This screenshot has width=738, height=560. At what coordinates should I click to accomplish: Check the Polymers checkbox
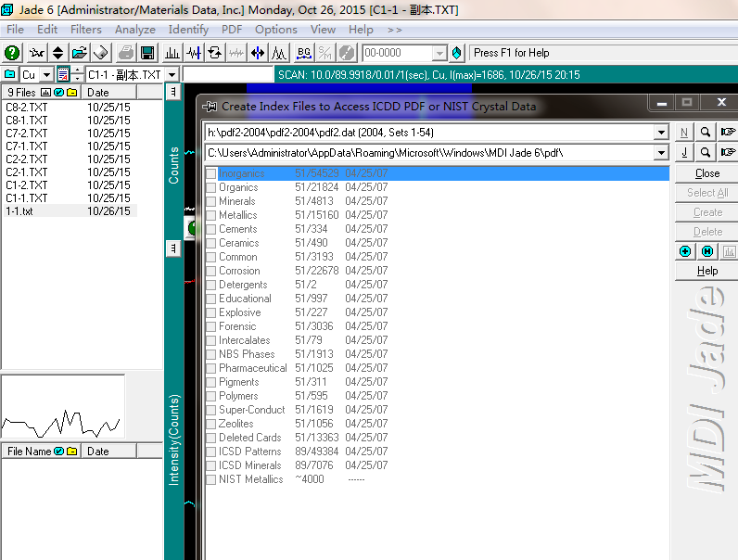pos(210,396)
